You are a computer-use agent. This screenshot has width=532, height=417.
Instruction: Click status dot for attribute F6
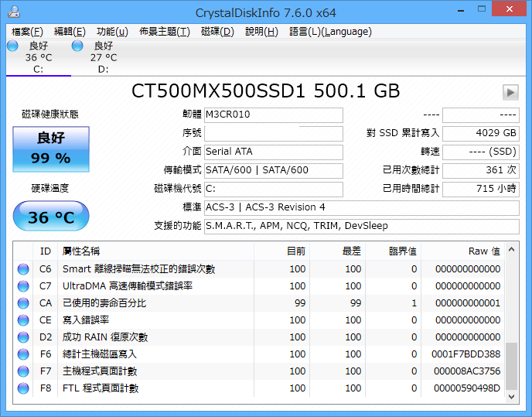(x=23, y=354)
